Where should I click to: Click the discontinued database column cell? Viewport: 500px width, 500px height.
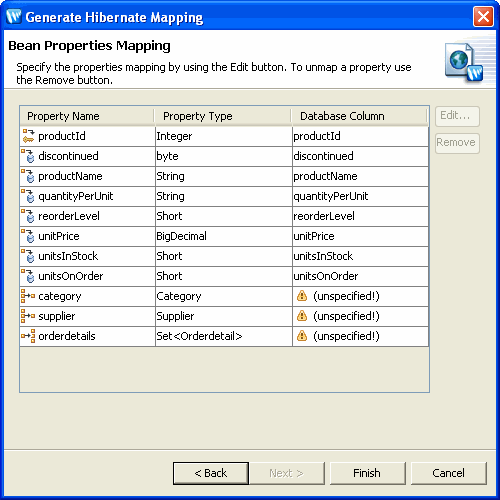click(360, 156)
